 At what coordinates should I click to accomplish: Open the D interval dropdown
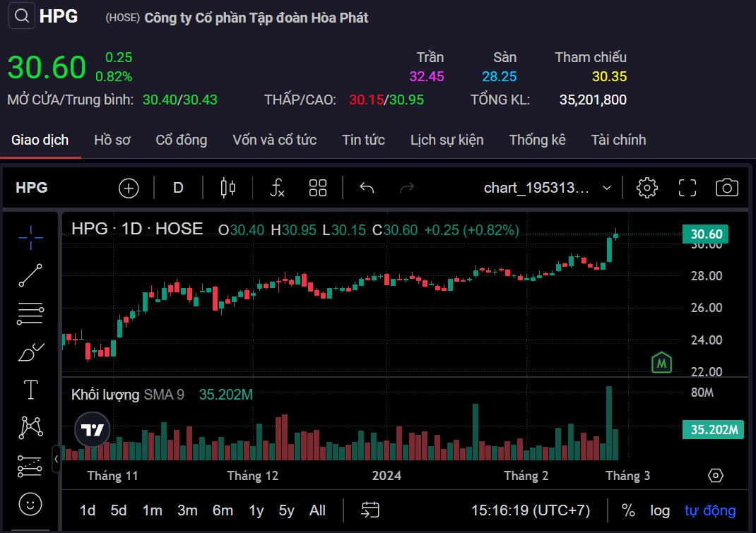(178, 188)
